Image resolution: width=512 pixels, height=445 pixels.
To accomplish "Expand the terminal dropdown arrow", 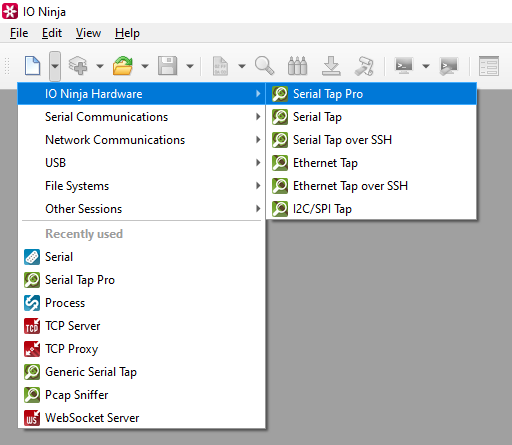I will point(426,66).
